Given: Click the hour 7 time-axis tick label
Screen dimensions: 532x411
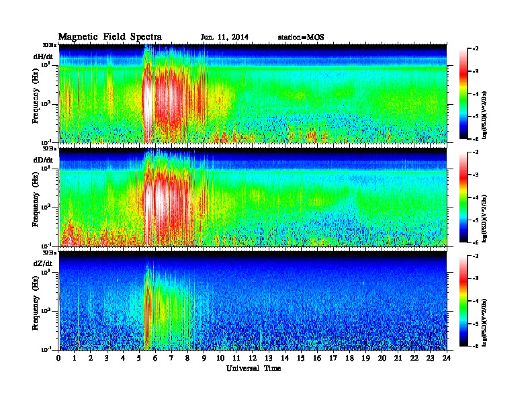Looking at the screenshot, I should click(171, 358).
